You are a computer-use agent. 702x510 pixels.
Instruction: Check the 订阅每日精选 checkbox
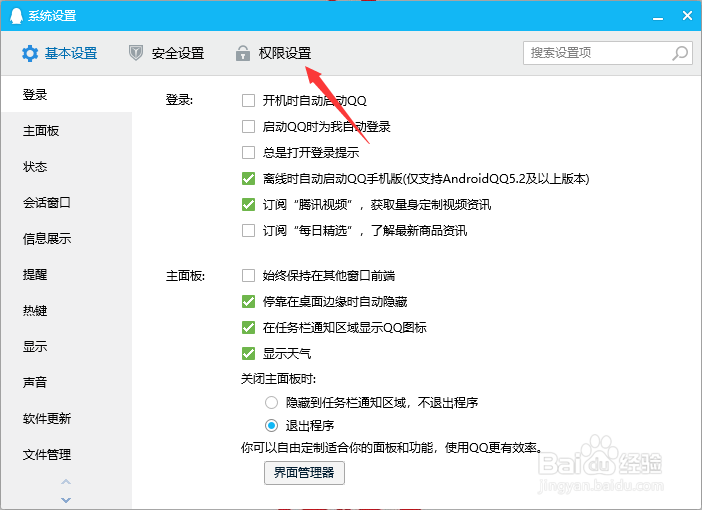coord(248,230)
